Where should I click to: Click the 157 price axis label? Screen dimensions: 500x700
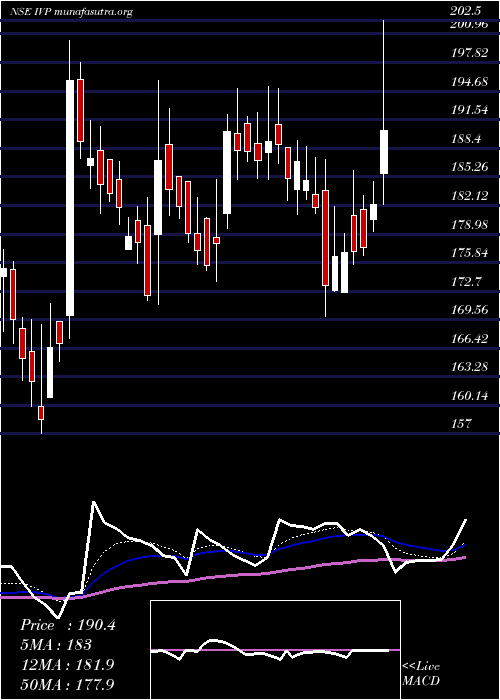pyautogui.click(x=460, y=424)
